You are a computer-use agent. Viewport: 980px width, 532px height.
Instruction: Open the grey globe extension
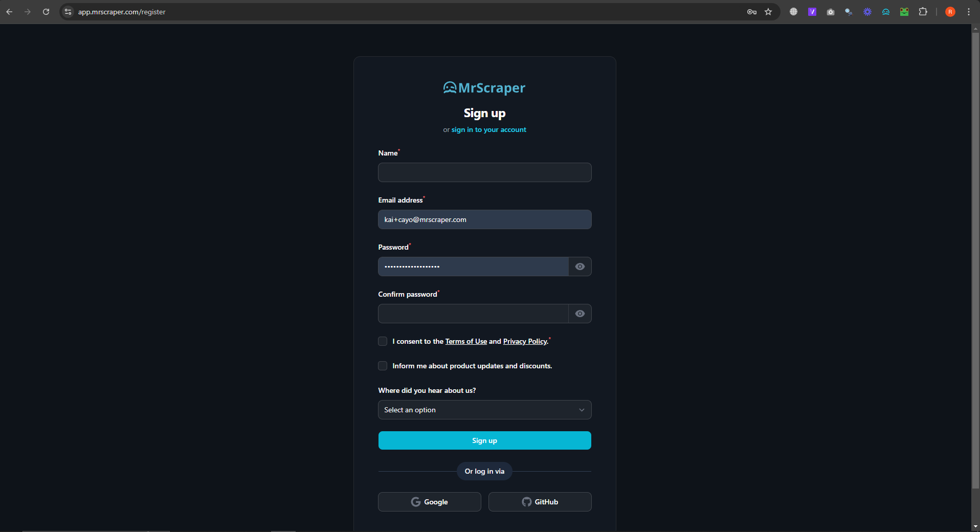(793, 12)
